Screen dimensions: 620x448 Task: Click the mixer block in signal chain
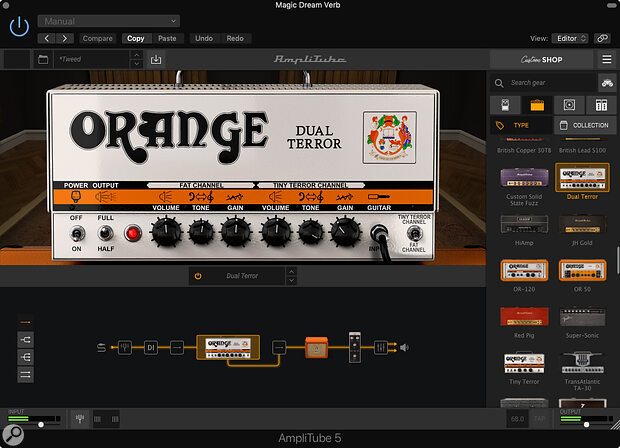coord(381,348)
